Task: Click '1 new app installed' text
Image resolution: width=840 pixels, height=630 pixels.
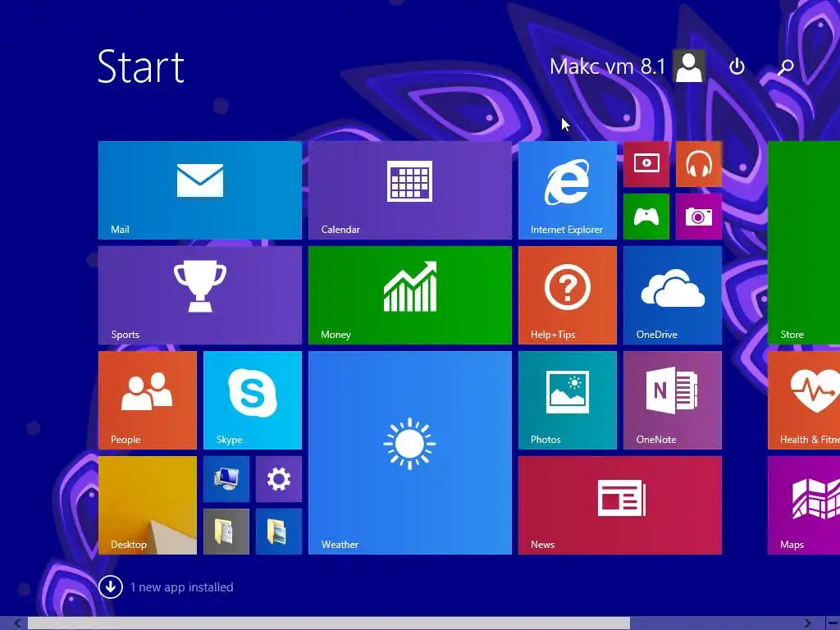Action: pos(181,587)
